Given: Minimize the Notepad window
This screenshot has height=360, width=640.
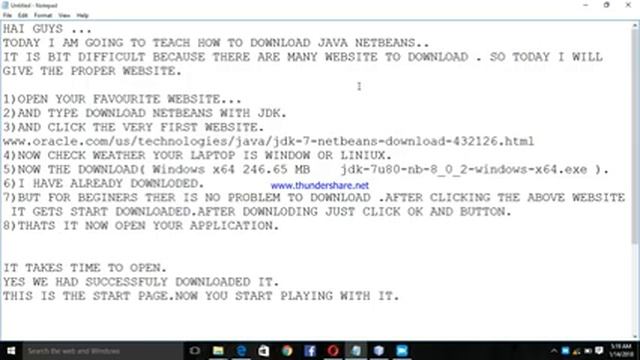Looking at the screenshot, I should pyautogui.click(x=586, y=5).
